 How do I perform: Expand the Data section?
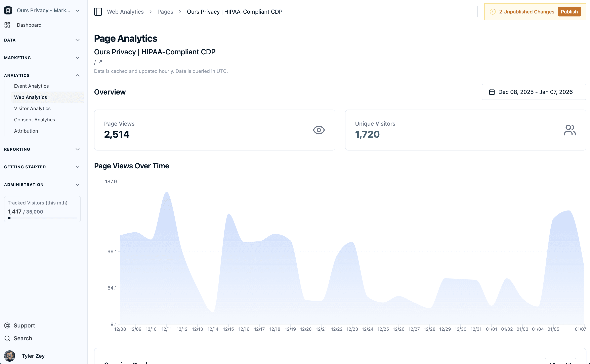[x=77, y=40]
